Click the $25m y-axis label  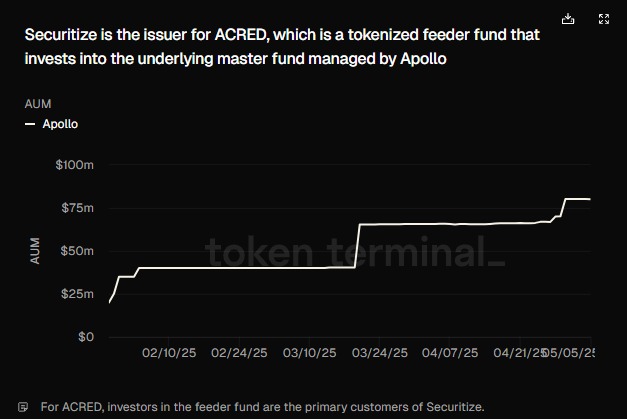point(77,294)
